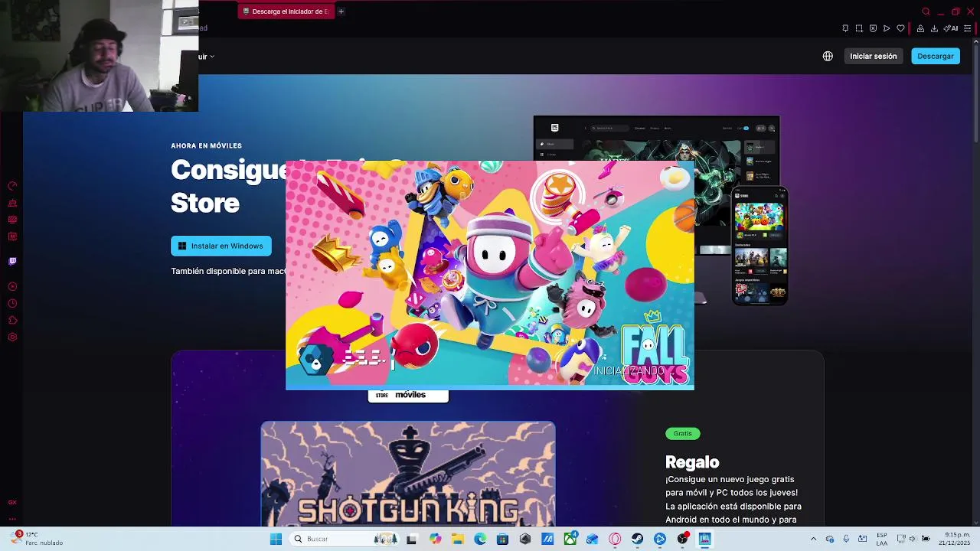Viewport: 980px width, 551px height.
Task: Click ESP LAA language indicator
Action: point(882,539)
